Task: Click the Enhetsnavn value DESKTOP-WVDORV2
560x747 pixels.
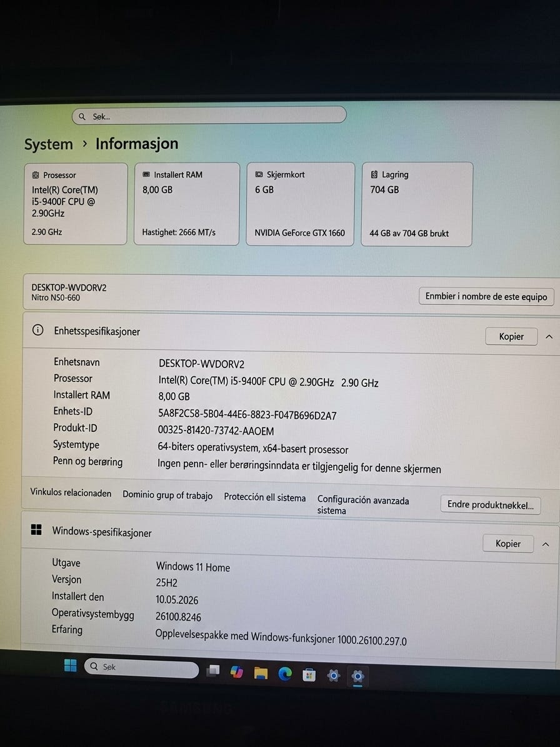Action: pyautogui.click(x=201, y=364)
